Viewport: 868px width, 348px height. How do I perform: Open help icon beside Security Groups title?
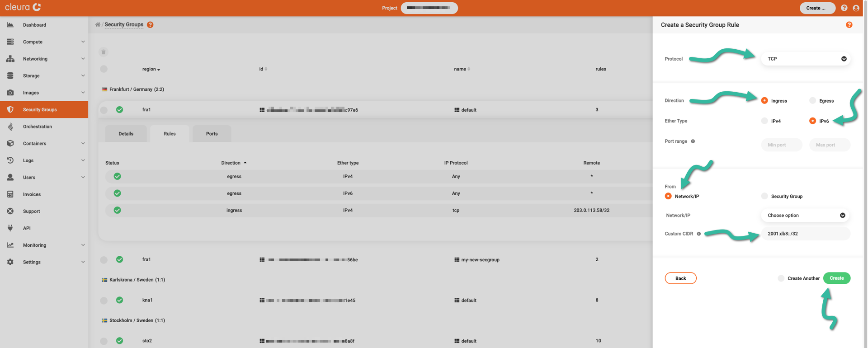pyautogui.click(x=150, y=25)
